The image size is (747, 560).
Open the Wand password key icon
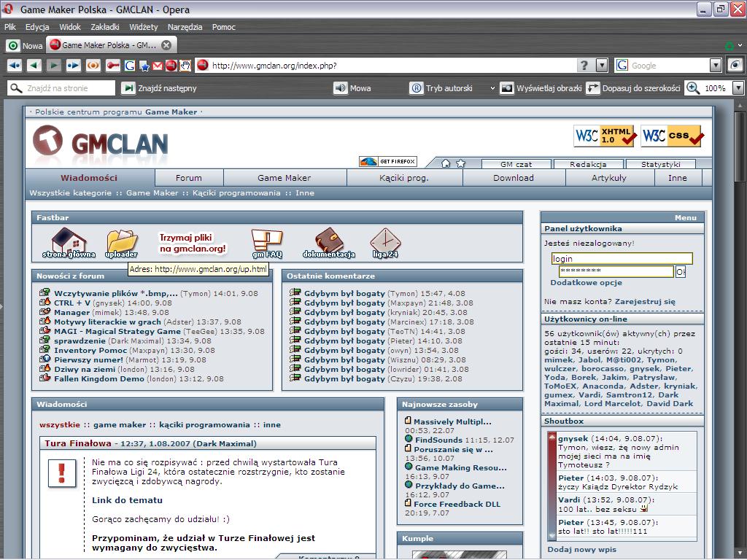tap(112, 66)
